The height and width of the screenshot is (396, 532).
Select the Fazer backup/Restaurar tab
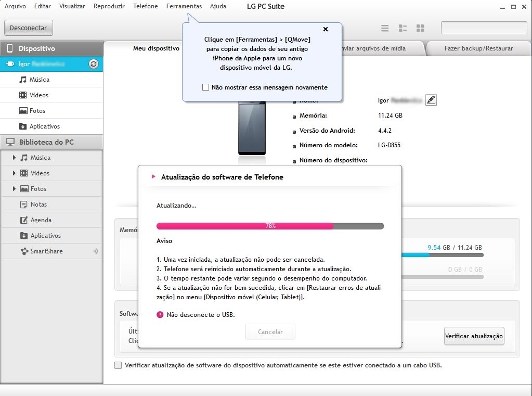pos(478,48)
